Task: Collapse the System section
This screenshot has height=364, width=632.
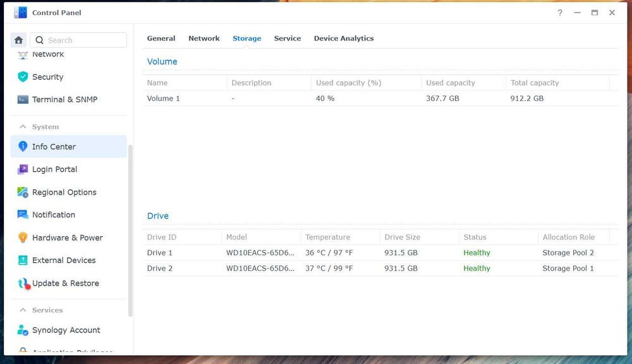Action: 23,126
